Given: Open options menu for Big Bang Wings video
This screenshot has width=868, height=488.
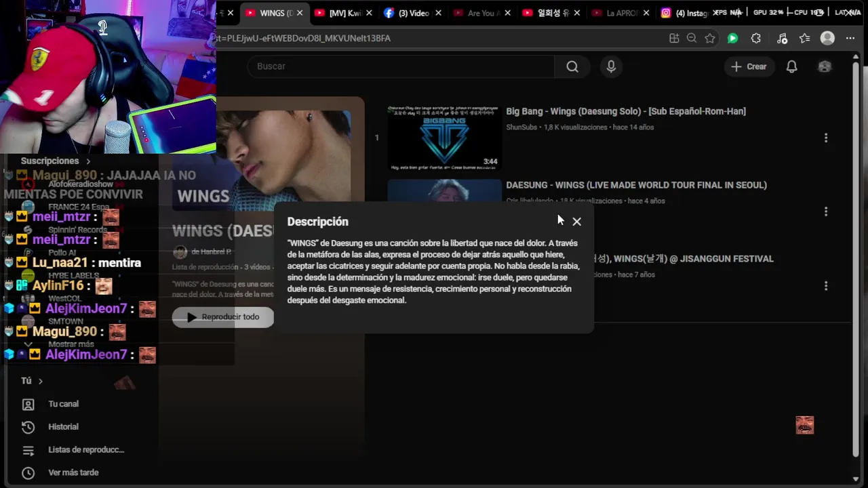Looking at the screenshot, I should point(825,138).
